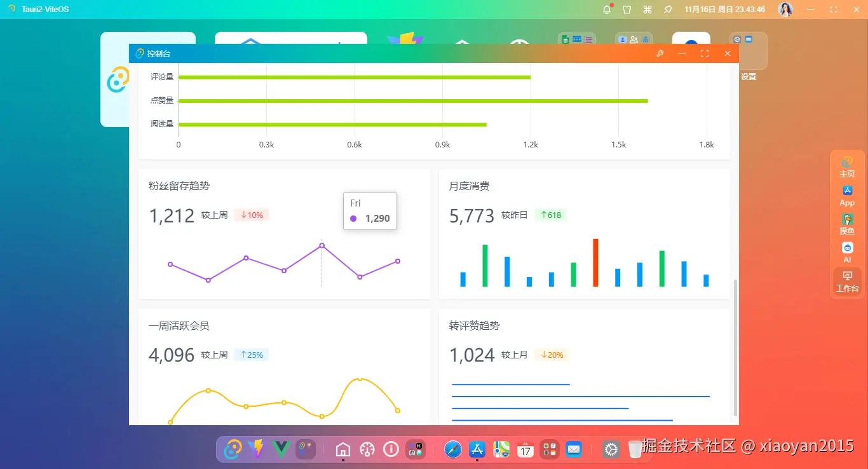This screenshot has height=469, width=868.
Task: Click the Tauri logo in the dock
Action: [233, 450]
